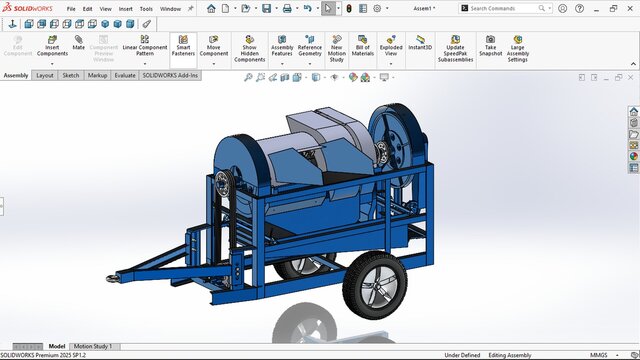
Task: Switch to the Sketch tab
Action: point(71,76)
